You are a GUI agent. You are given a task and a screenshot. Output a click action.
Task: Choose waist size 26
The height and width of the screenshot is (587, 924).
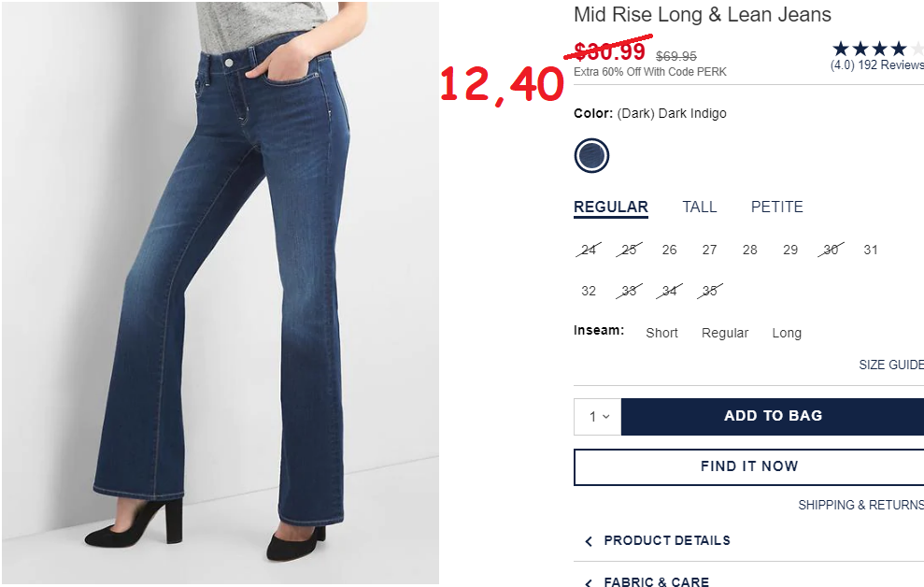(670, 250)
